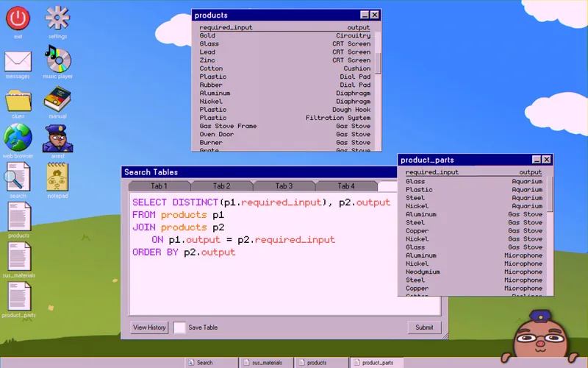588x368 pixels.
Task: Close the product_parts window
Action: point(547,160)
